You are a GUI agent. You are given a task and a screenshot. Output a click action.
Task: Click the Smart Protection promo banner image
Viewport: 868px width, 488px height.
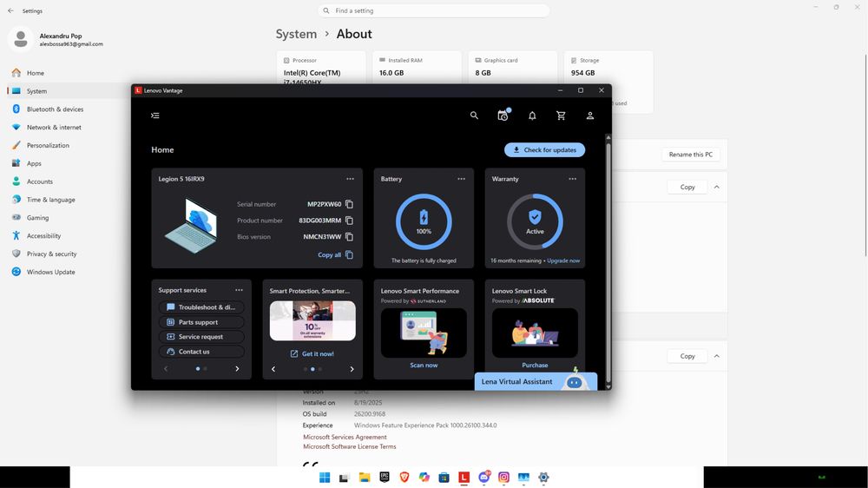[x=312, y=320]
